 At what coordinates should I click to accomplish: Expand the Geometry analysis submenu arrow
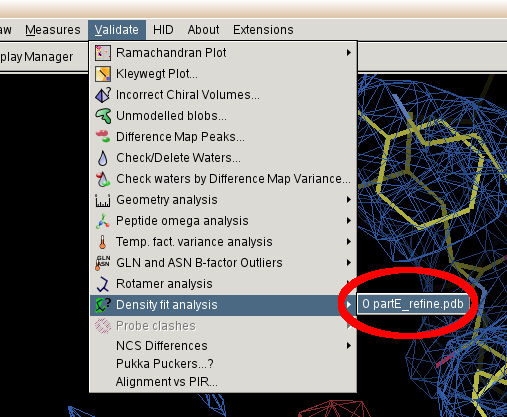pyautogui.click(x=349, y=200)
